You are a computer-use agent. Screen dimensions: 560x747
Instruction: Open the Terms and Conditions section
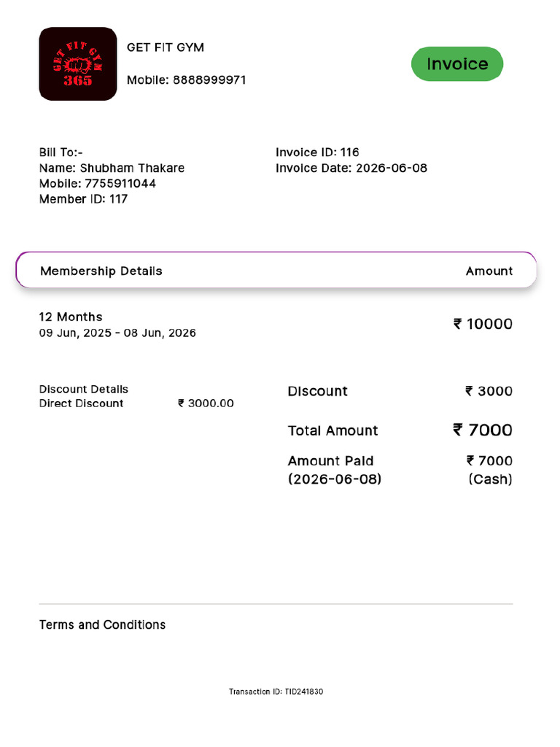tap(102, 625)
